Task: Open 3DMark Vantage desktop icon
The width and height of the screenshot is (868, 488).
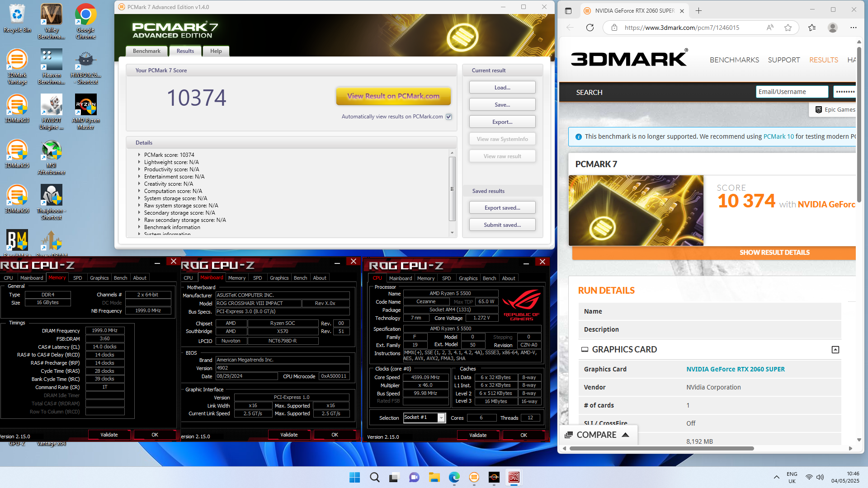Action: pyautogui.click(x=17, y=66)
